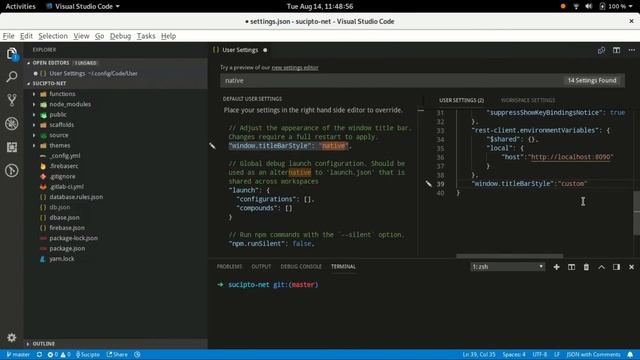Maximize the panel with the up chevron
Viewport: 640px width, 360px height.
pyautogui.click(x=601, y=267)
